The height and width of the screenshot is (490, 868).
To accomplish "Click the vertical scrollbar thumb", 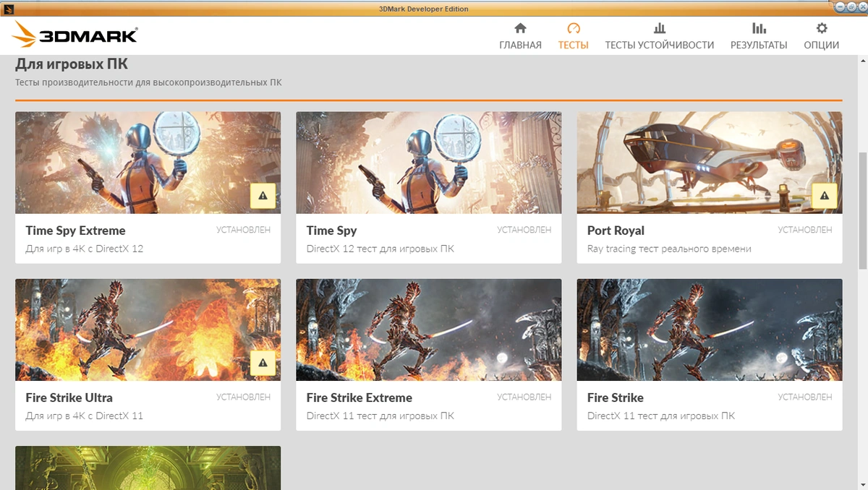I will [x=862, y=210].
